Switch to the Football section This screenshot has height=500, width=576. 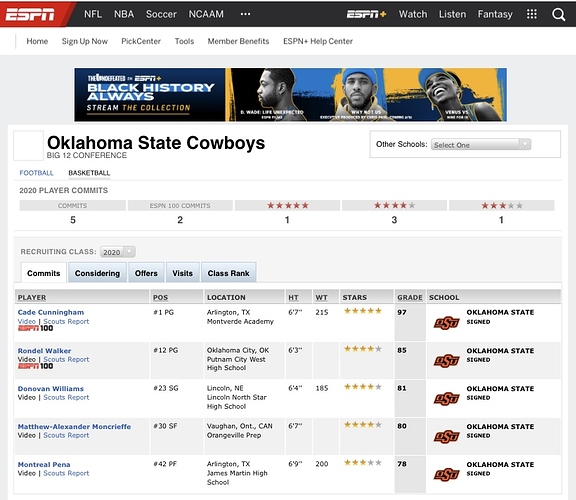click(x=36, y=173)
